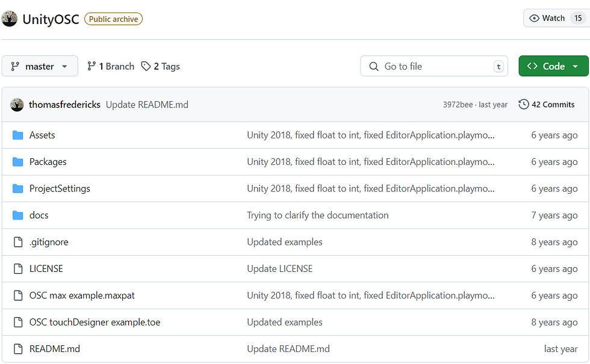590x364 pixels.
Task: Click the thomasfredericks commit author avatar
Action: coord(17,105)
